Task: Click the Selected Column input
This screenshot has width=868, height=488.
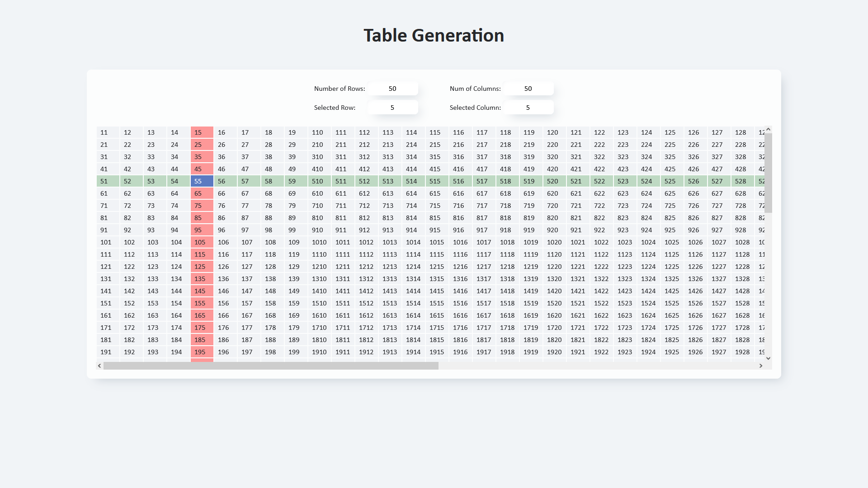Action: point(528,108)
